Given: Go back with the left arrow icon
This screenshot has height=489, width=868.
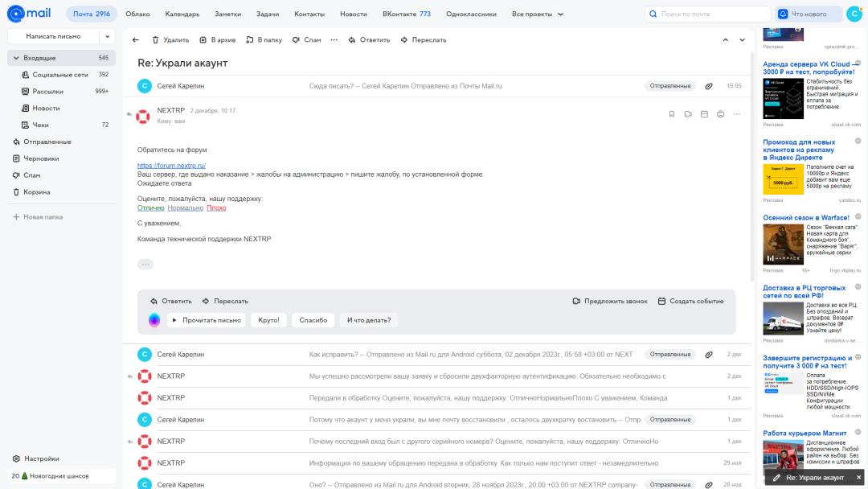Looking at the screenshot, I should (136, 40).
